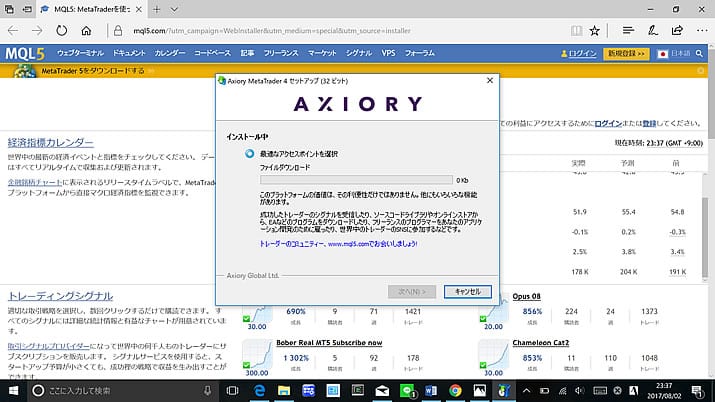The image size is (715, 402).
Task: Open 経済指標カレンダー heading link
Action: (51, 143)
